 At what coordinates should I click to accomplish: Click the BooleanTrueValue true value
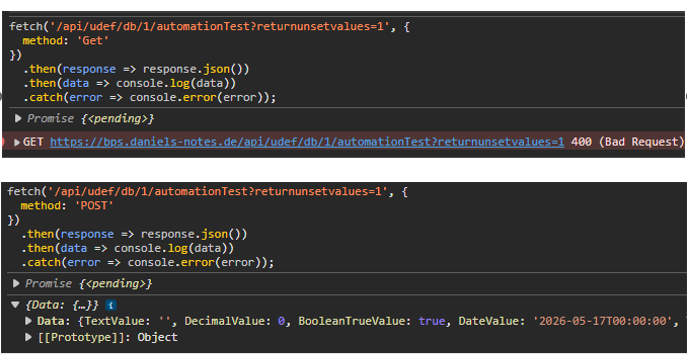coord(432,321)
